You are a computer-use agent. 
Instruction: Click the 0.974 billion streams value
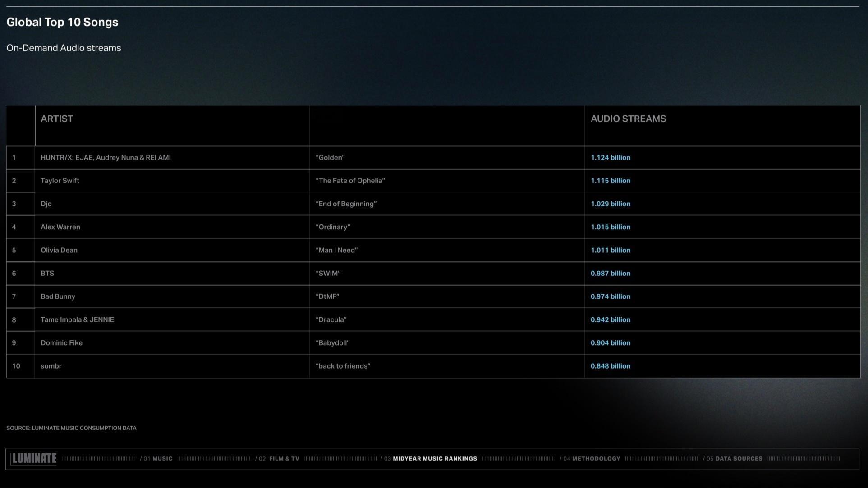pyautogui.click(x=611, y=296)
